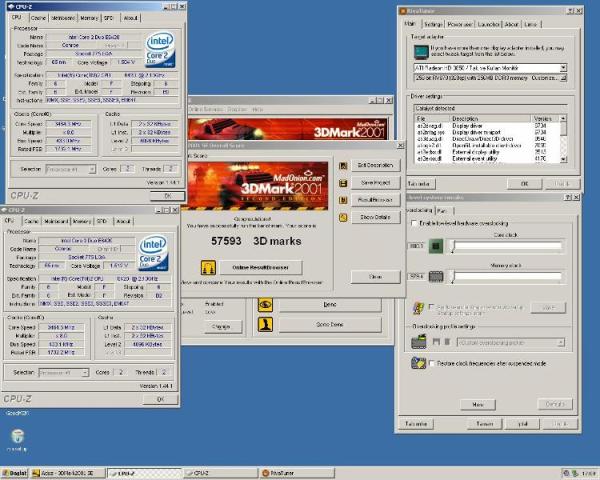Click the Windows flag startup icon
This screenshot has height=480, width=600.
click(418, 308)
